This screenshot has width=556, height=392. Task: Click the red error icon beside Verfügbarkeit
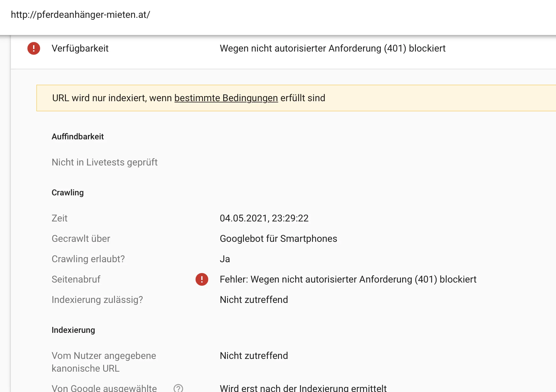pyautogui.click(x=34, y=48)
